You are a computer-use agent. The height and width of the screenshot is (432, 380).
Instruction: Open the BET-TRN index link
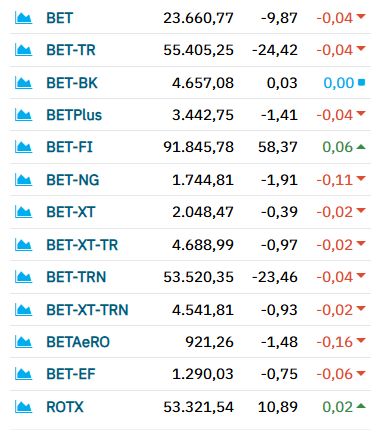(76, 277)
